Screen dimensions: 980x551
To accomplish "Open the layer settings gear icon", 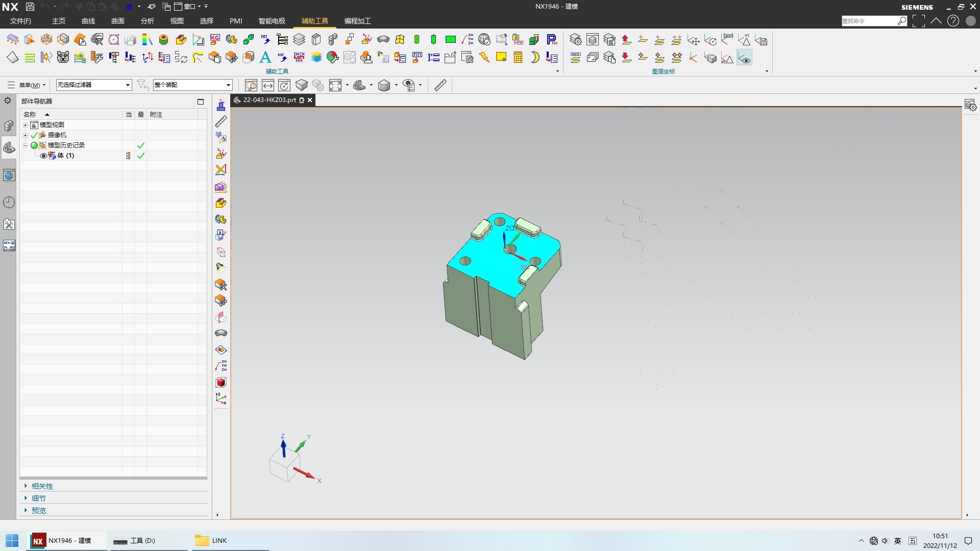I will click(x=575, y=40).
